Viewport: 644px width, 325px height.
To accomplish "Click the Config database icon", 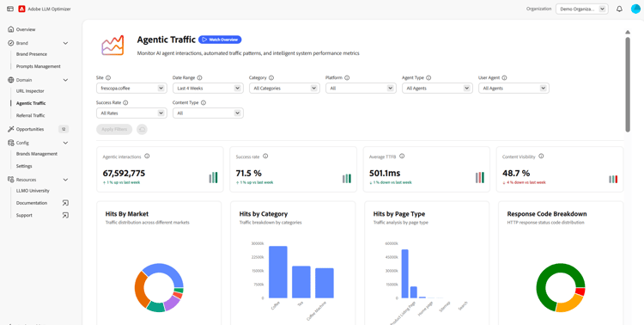I will click(x=10, y=143).
